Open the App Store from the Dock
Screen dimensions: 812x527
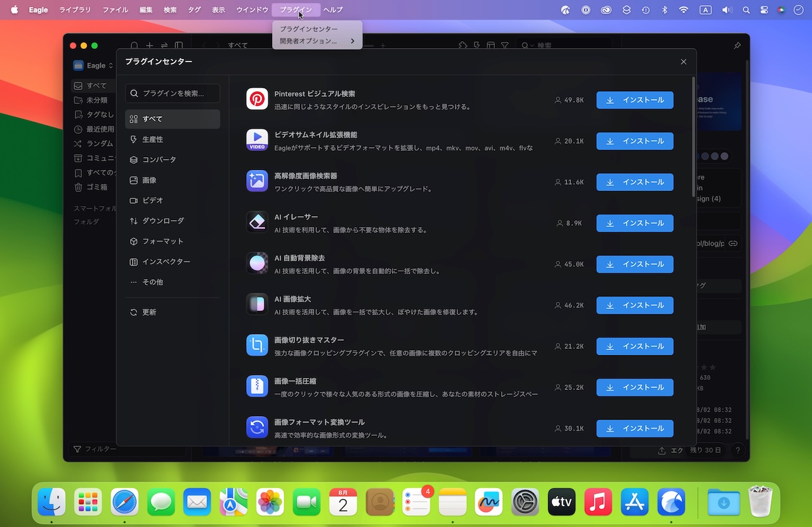tap(634, 502)
